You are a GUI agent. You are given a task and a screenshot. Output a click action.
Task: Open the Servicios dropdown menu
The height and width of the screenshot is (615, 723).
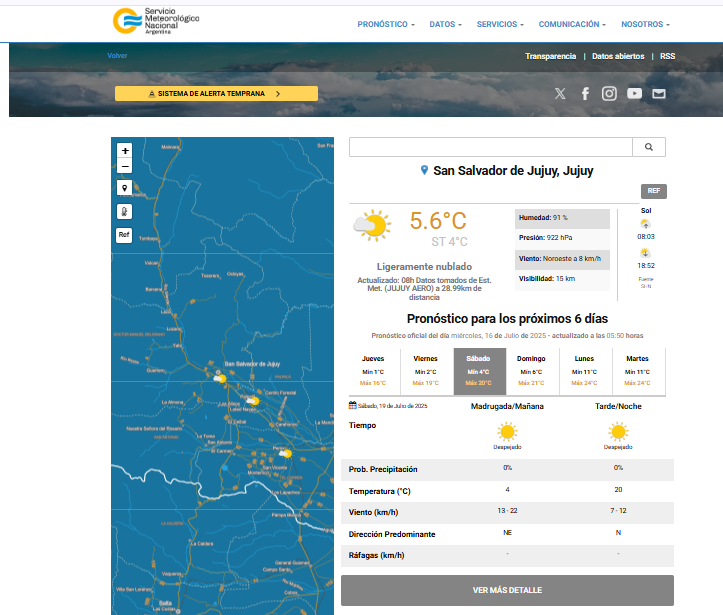[x=500, y=24]
